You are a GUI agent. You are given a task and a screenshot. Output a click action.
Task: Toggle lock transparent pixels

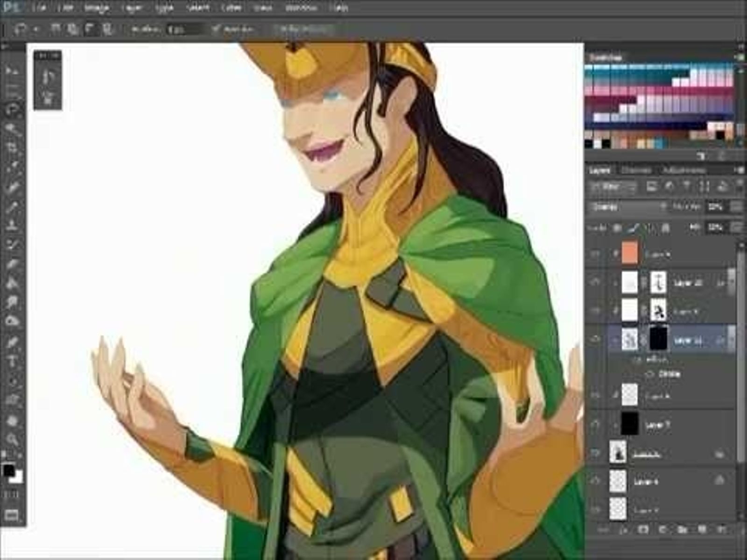pos(617,228)
